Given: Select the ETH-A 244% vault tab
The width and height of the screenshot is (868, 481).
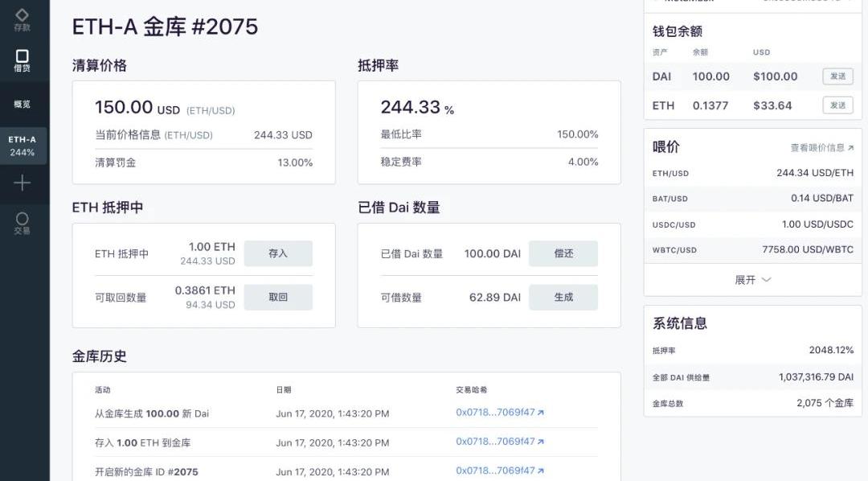Looking at the screenshot, I should tap(23, 146).
